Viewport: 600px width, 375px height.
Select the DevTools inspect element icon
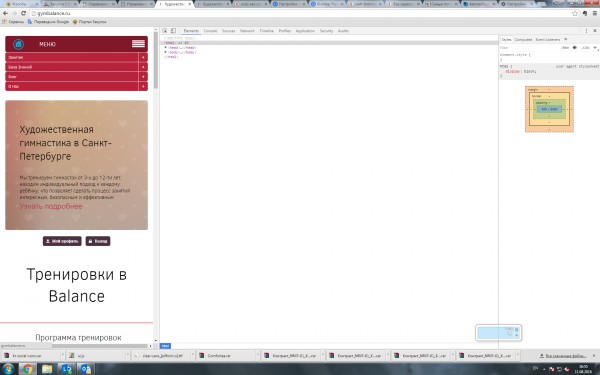point(165,31)
